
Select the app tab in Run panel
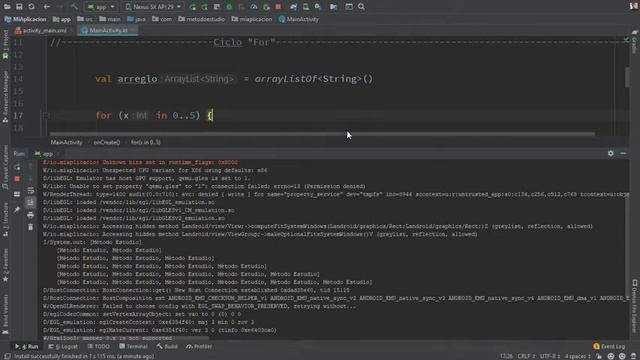(x=46, y=154)
